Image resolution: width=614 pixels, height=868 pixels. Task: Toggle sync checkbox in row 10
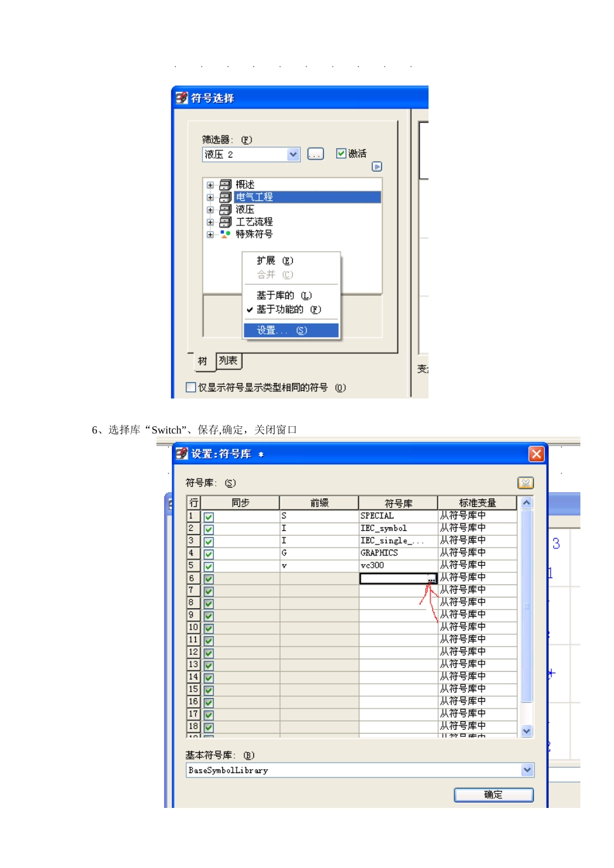pyautogui.click(x=209, y=628)
